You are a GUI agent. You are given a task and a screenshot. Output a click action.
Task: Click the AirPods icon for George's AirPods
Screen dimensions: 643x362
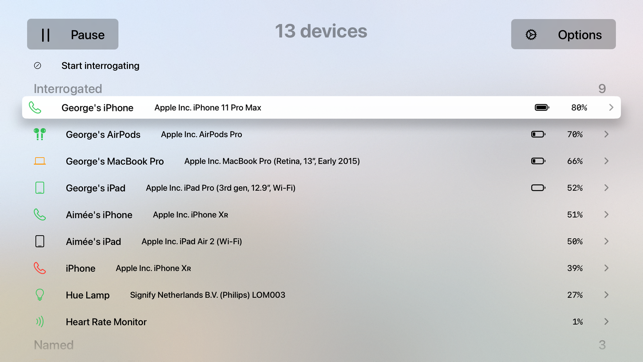click(40, 134)
